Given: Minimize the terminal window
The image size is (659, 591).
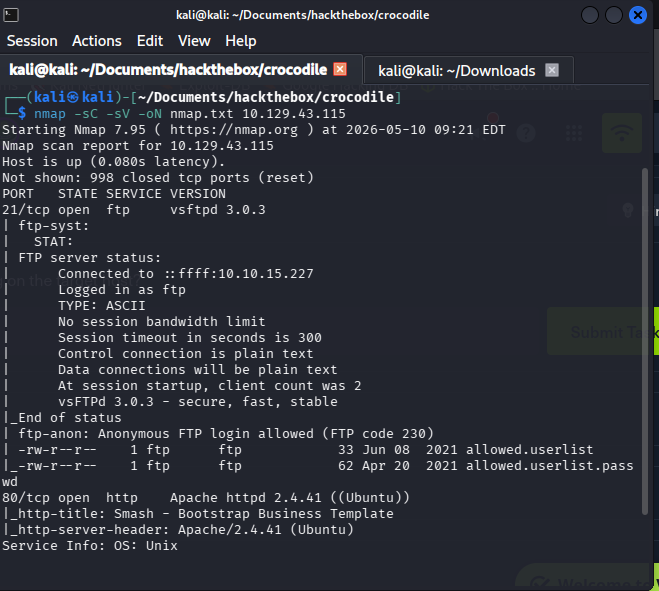Looking at the screenshot, I should point(590,16).
